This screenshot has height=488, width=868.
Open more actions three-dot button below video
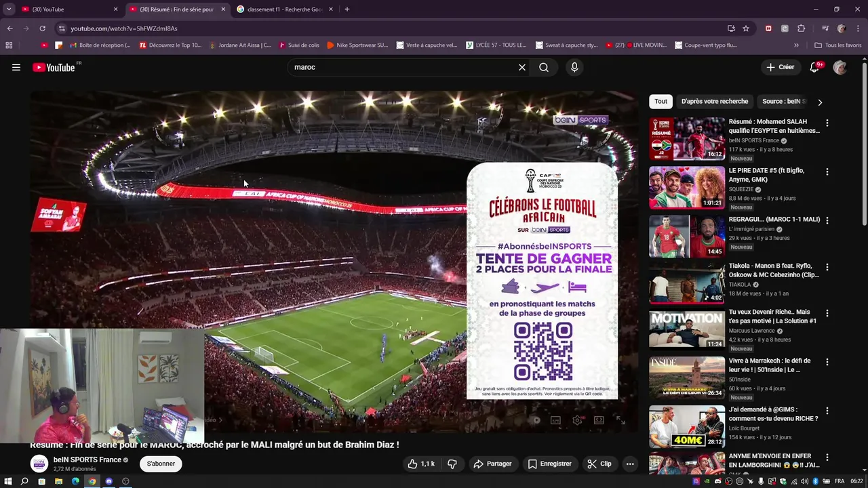coord(630,464)
